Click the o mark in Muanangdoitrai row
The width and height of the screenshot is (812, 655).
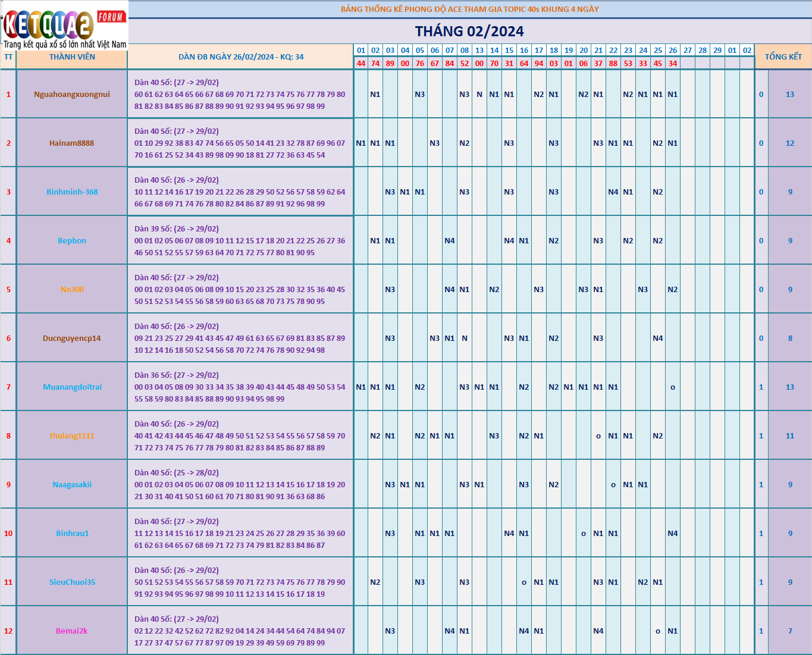[673, 387]
